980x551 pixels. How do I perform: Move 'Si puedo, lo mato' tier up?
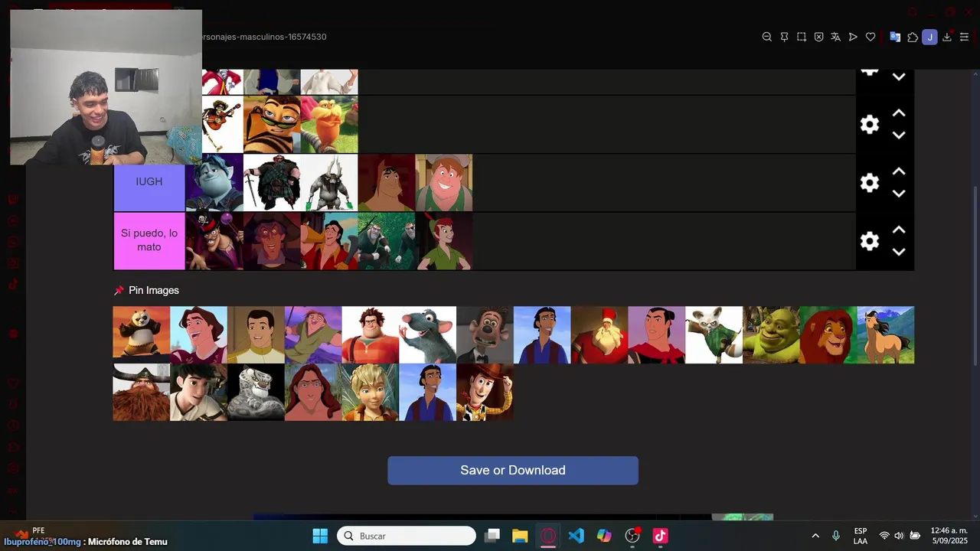899,230
